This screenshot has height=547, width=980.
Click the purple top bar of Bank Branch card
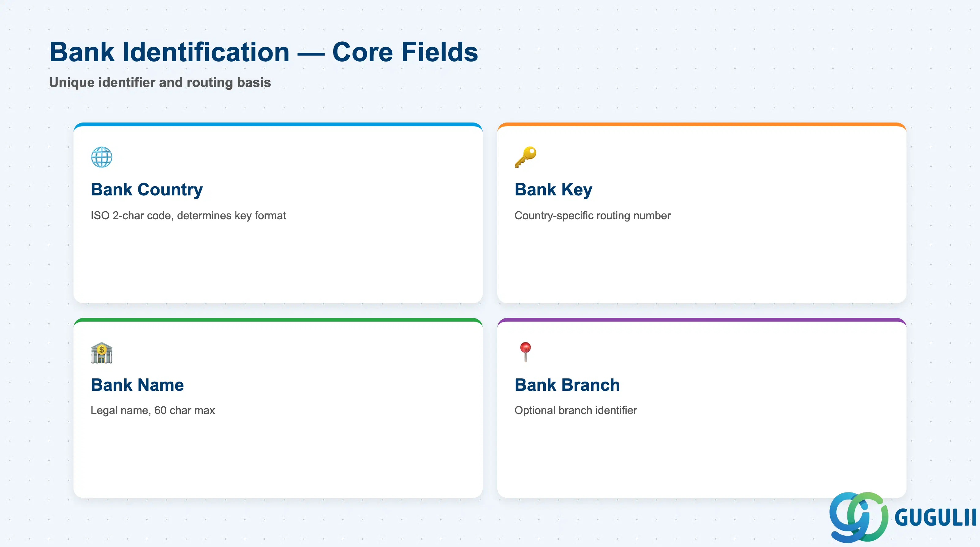pyautogui.click(x=702, y=320)
